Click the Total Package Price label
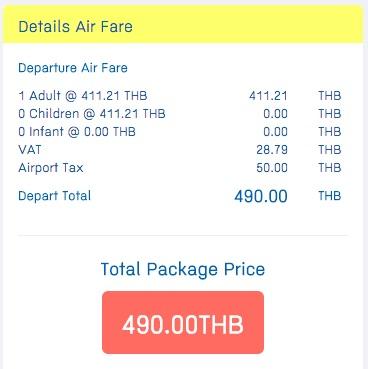The image size is (368, 369). pyautogui.click(x=183, y=269)
